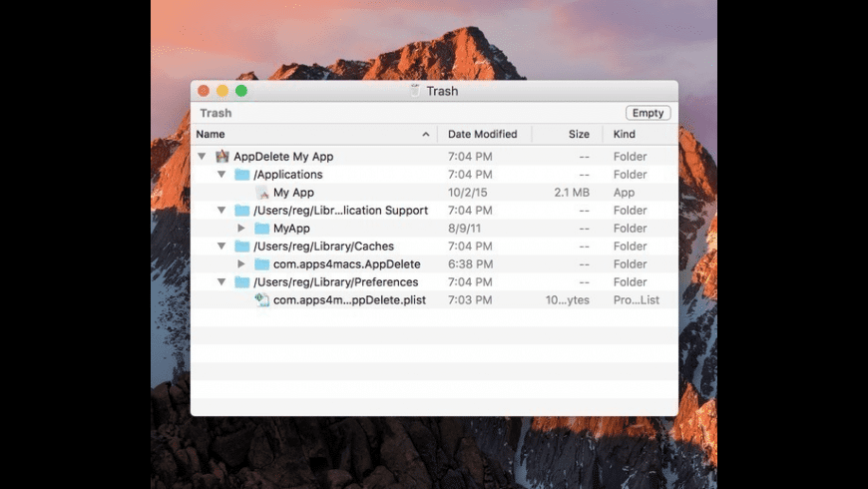Collapse the /Applications folder triangle
This screenshot has width=868, height=489.
click(221, 175)
